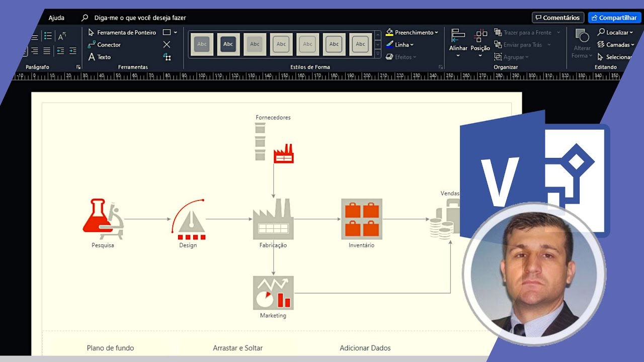644x362 pixels.
Task: Choose the Texto tool
Action: (99, 57)
